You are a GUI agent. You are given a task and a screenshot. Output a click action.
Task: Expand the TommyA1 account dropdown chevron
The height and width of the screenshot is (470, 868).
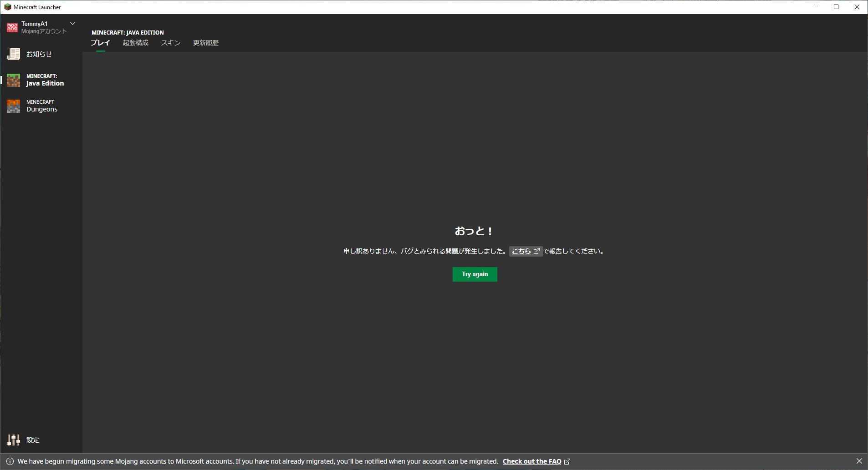pyautogui.click(x=72, y=23)
